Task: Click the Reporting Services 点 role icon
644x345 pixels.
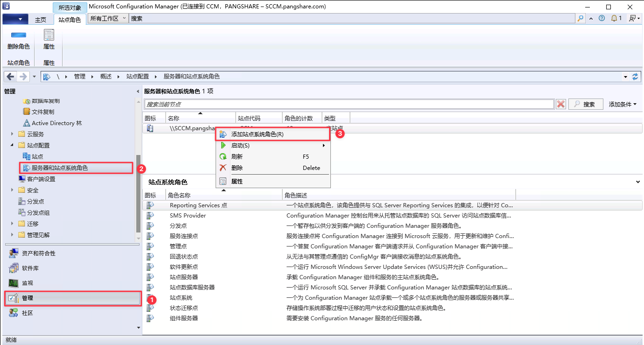Action: [x=150, y=205]
